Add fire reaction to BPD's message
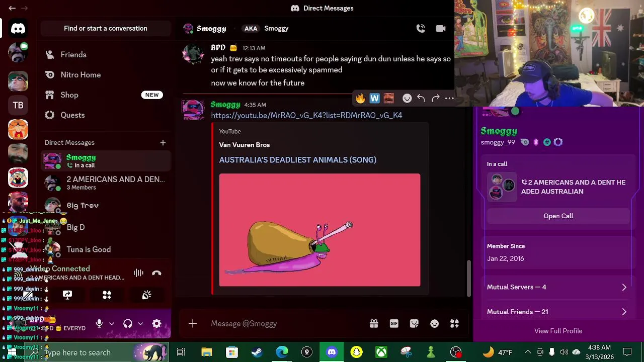Image resolution: width=644 pixels, height=362 pixels. click(360, 99)
